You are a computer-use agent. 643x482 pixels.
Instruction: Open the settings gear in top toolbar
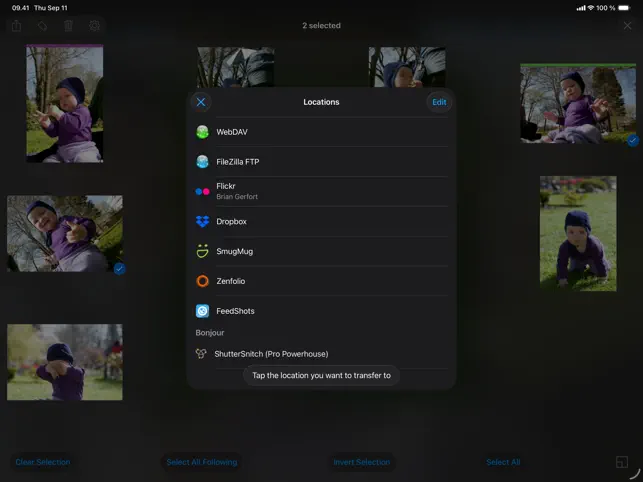click(94, 26)
